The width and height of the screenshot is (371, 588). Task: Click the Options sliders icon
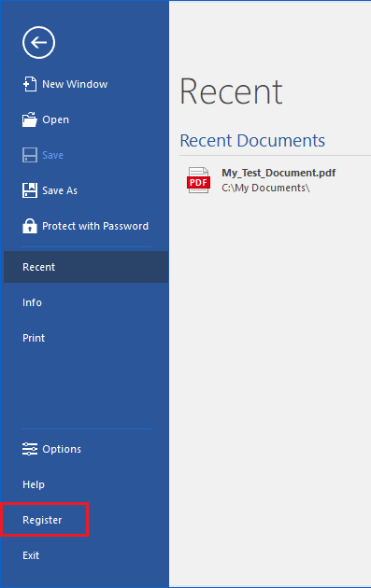click(x=30, y=449)
